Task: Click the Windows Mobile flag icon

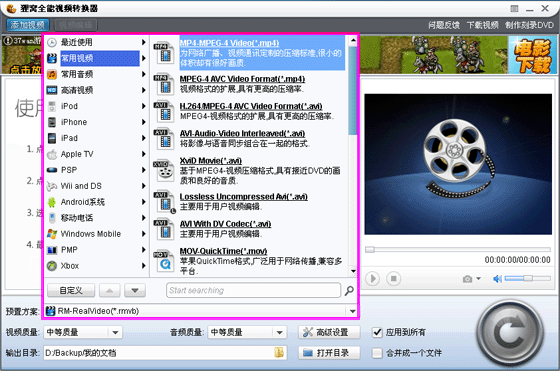Action: click(x=52, y=234)
